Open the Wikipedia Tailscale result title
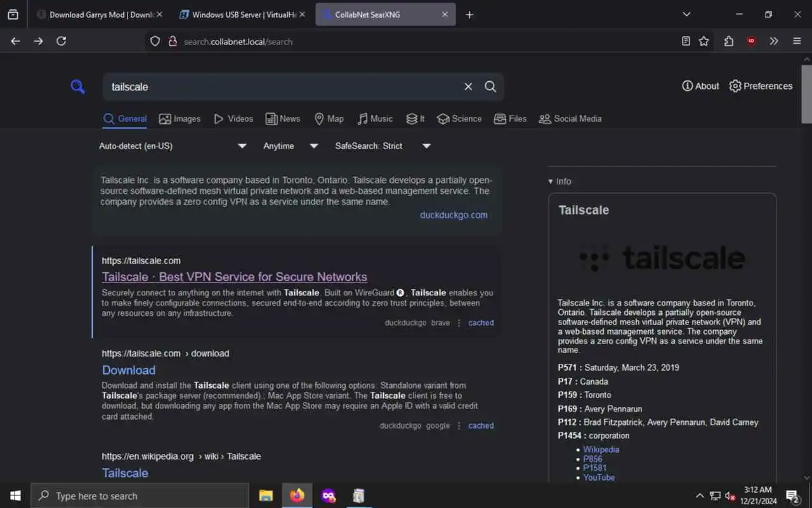The width and height of the screenshot is (812, 508). pos(125,473)
